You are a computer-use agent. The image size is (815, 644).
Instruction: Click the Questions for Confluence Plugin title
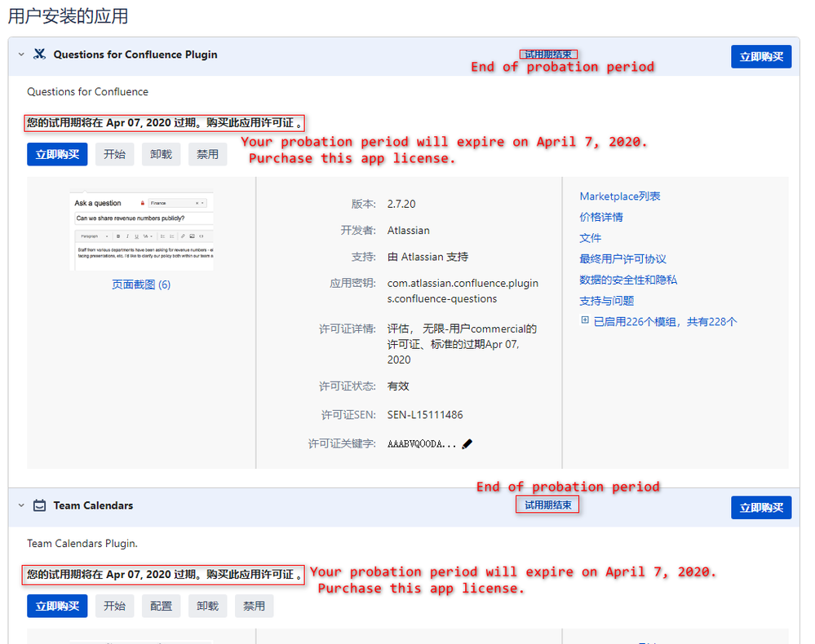[x=135, y=55]
